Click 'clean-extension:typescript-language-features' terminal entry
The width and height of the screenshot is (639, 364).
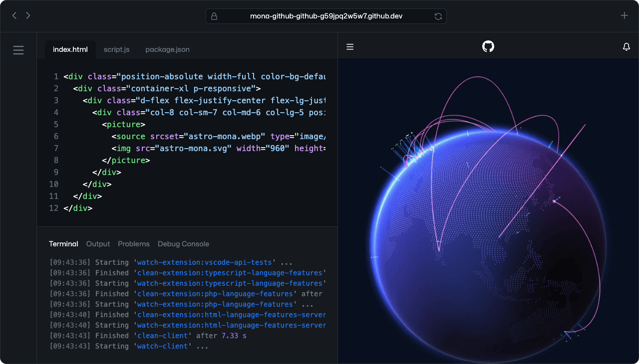click(229, 273)
